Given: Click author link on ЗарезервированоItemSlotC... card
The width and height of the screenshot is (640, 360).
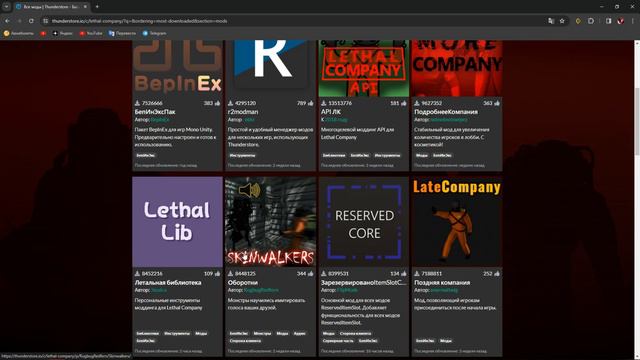Looking at the screenshot, I should click(347, 290).
